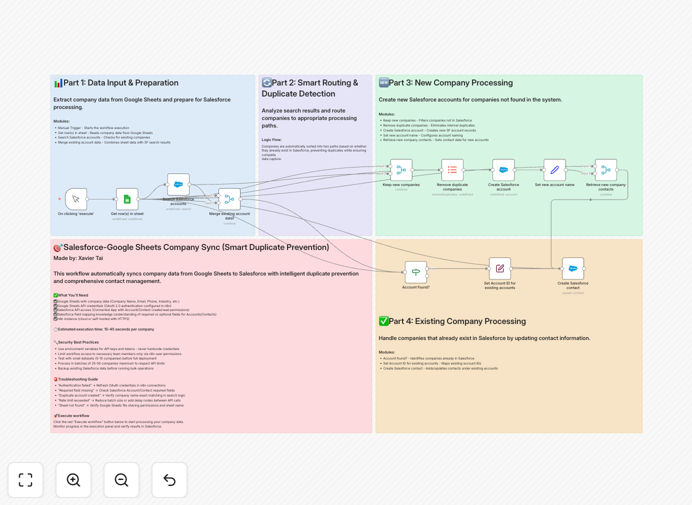692x505 pixels.
Task: Open the 'Get row(s) in sheet' Google Sheets node
Action: [x=127, y=199]
